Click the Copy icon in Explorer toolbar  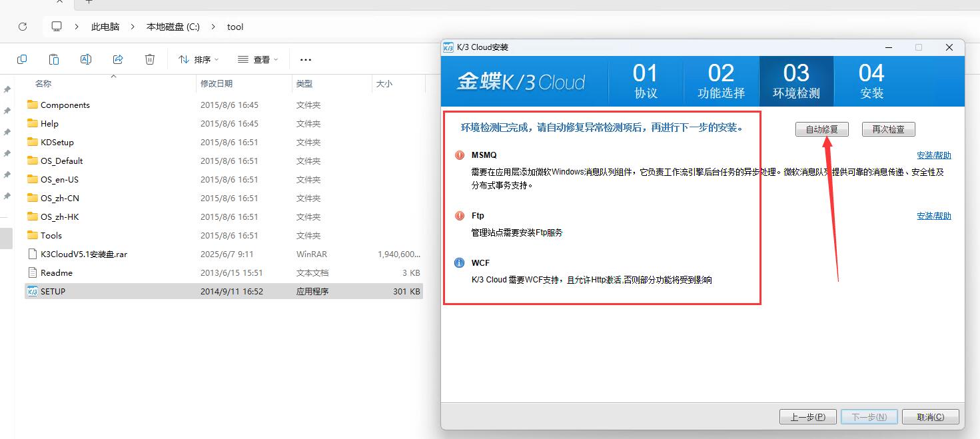coord(22,59)
